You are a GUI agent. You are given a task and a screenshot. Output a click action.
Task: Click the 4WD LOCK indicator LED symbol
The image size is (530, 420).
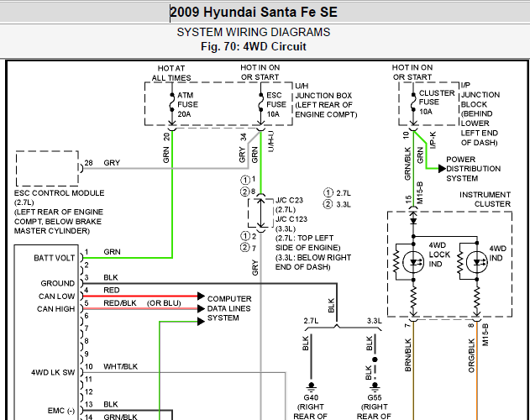413,262
